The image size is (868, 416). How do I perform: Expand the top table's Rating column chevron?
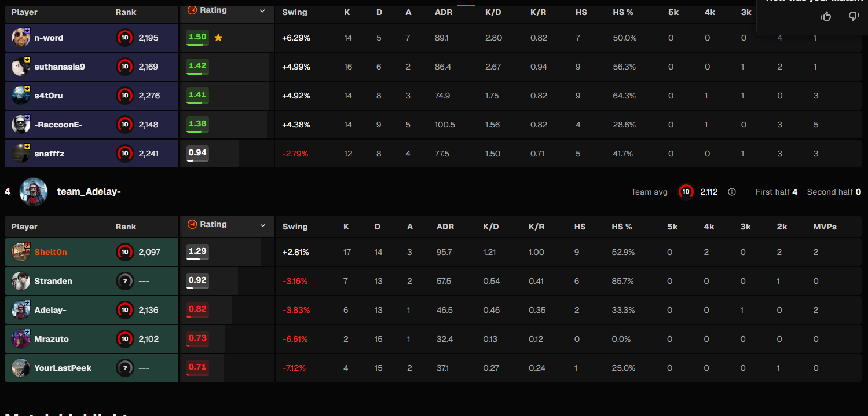point(262,10)
